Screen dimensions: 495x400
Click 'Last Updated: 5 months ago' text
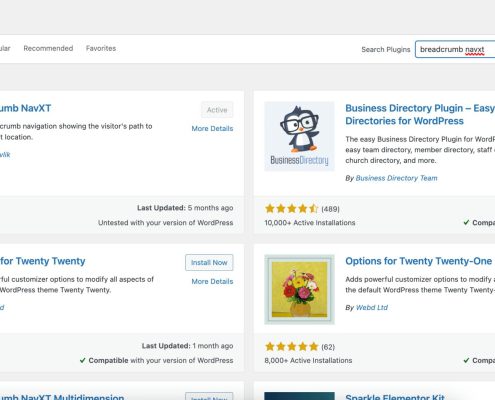coord(185,208)
